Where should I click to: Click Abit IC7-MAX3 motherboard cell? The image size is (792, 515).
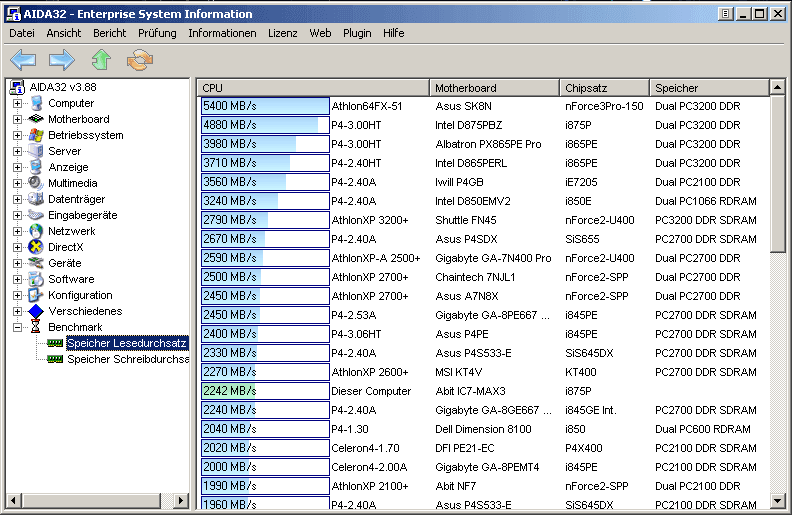coord(470,391)
